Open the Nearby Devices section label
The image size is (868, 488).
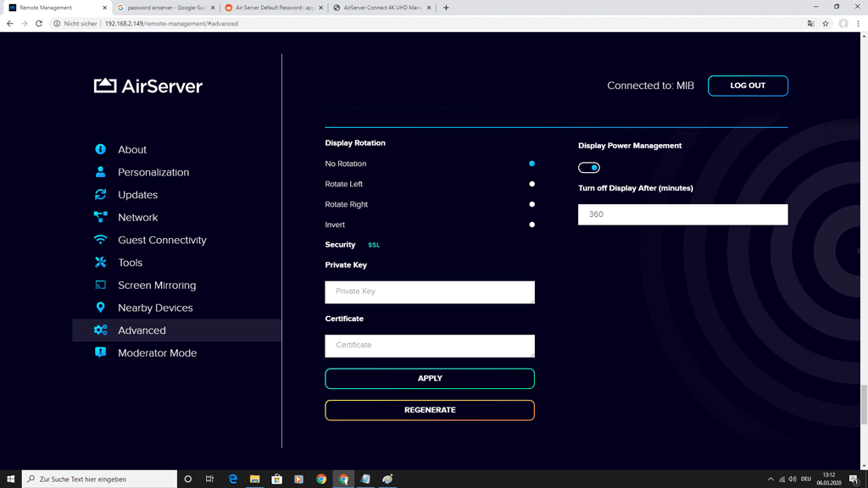(x=155, y=308)
